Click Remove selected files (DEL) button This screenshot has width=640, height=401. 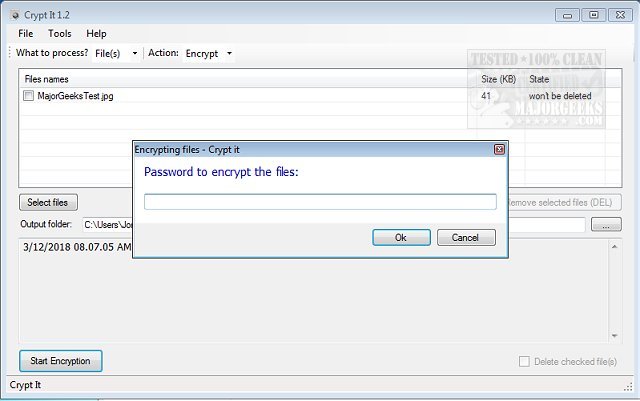pos(564,202)
